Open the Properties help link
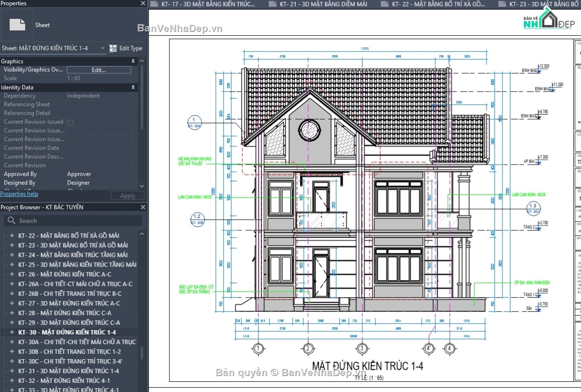The image size is (581, 392). click(19, 194)
